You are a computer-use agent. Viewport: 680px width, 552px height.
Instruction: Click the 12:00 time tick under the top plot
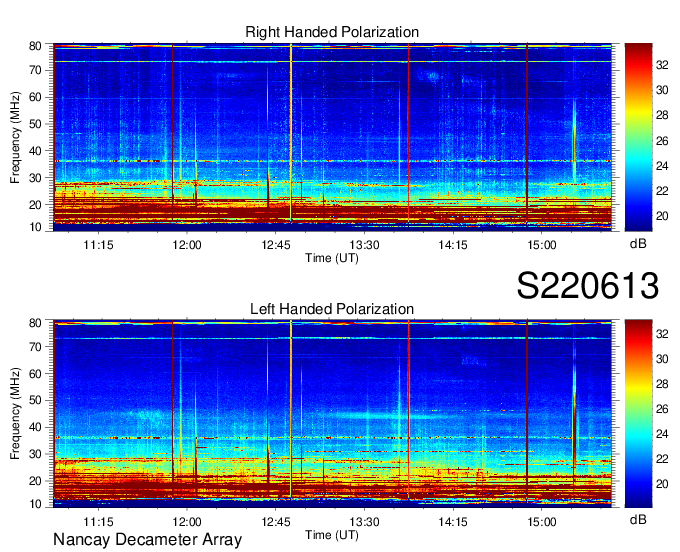point(187,245)
